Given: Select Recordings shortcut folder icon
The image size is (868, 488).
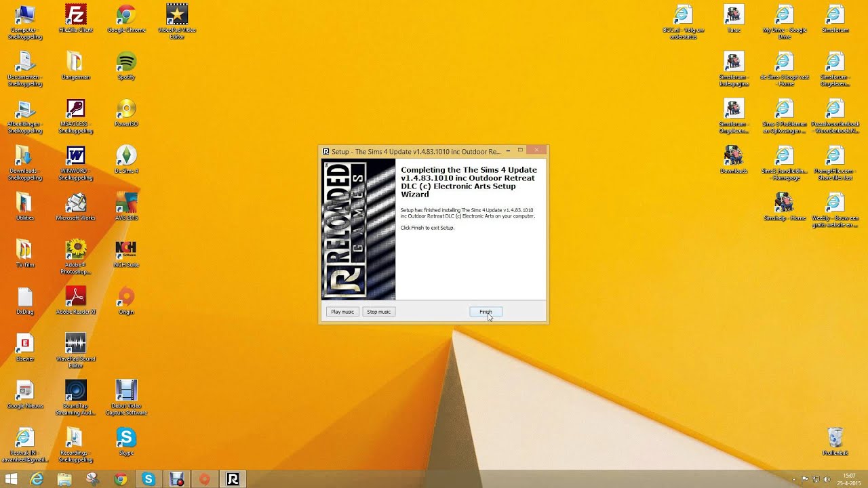Looking at the screenshot, I should 75,444.
